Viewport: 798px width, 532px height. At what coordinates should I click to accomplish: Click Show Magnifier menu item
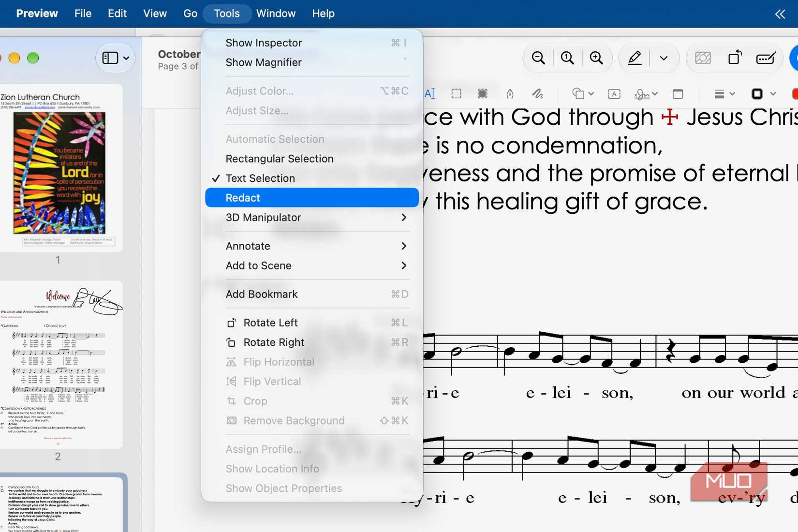coord(312,62)
